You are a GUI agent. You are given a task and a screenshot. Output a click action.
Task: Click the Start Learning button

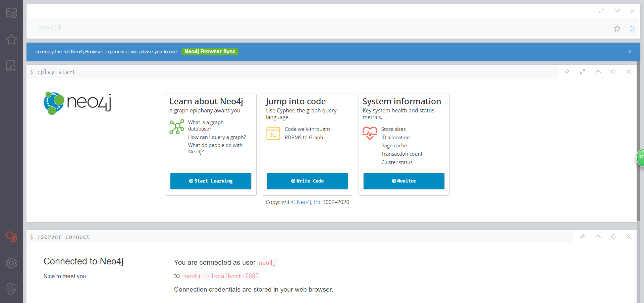(x=211, y=181)
